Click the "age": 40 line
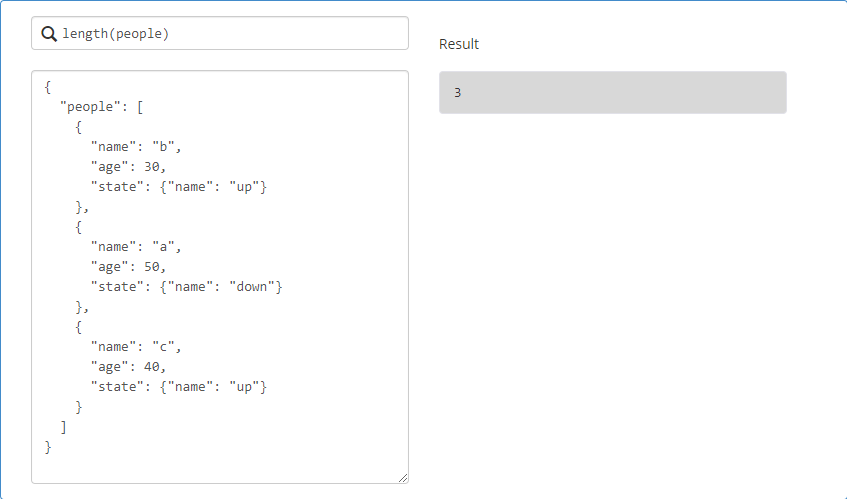Viewport: 847px width, 499px height. pos(129,367)
